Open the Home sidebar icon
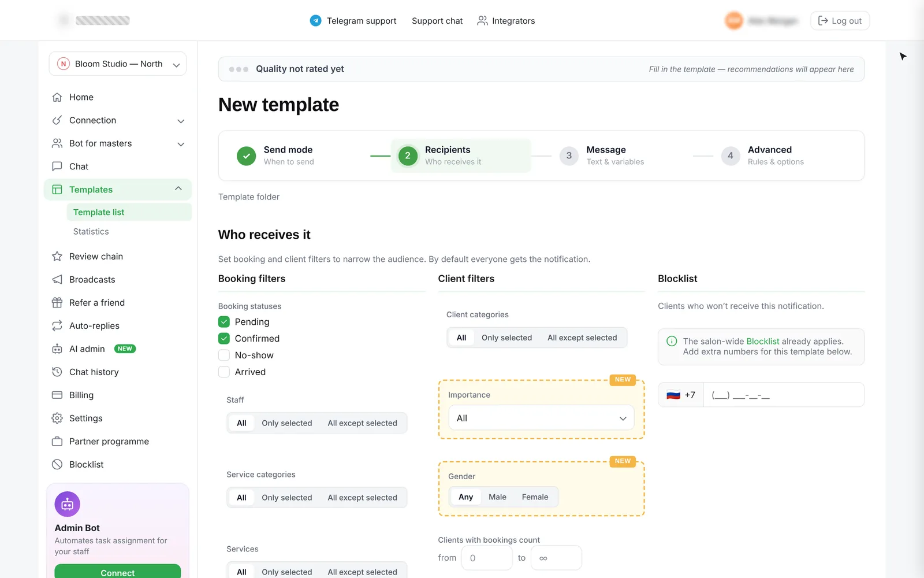The height and width of the screenshot is (578, 924). pyautogui.click(x=57, y=97)
